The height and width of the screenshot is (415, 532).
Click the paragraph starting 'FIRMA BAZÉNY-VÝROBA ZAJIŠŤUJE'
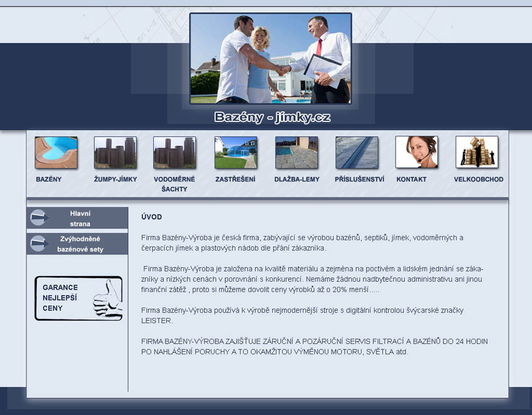click(314, 346)
